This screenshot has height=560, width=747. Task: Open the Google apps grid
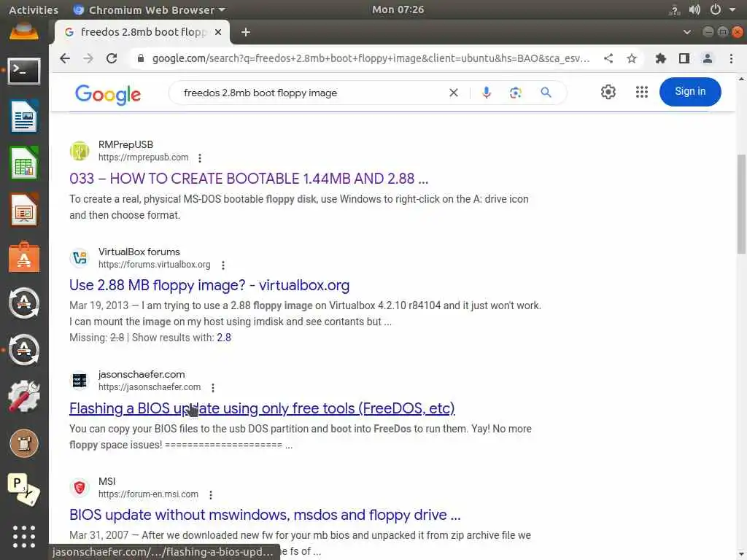[642, 92]
